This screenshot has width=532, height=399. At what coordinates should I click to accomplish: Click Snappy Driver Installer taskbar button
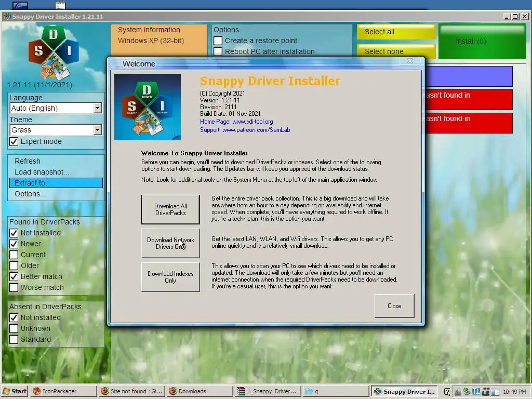404,391
